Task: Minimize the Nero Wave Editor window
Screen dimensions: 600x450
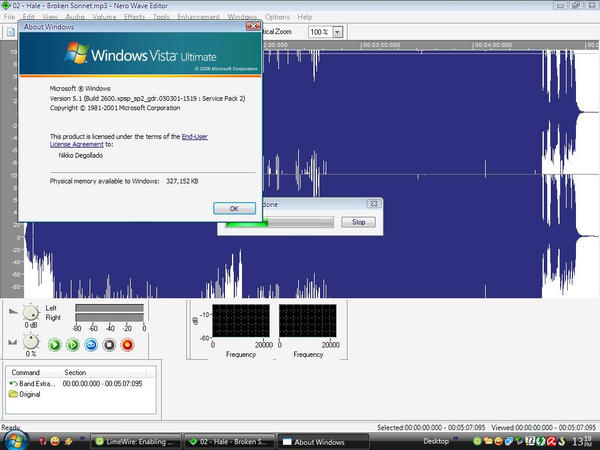Action: point(561,6)
